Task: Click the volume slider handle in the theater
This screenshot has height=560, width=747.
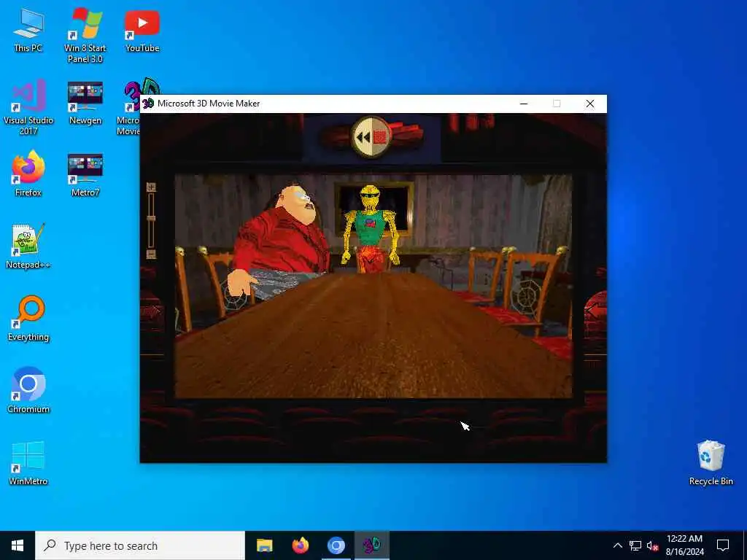Action: pos(151,219)
